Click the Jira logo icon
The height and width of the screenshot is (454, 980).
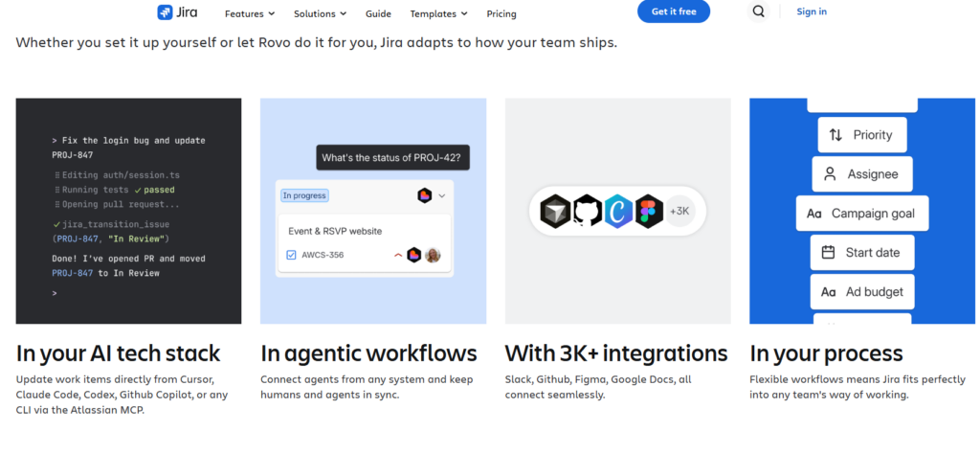(165, 12)
